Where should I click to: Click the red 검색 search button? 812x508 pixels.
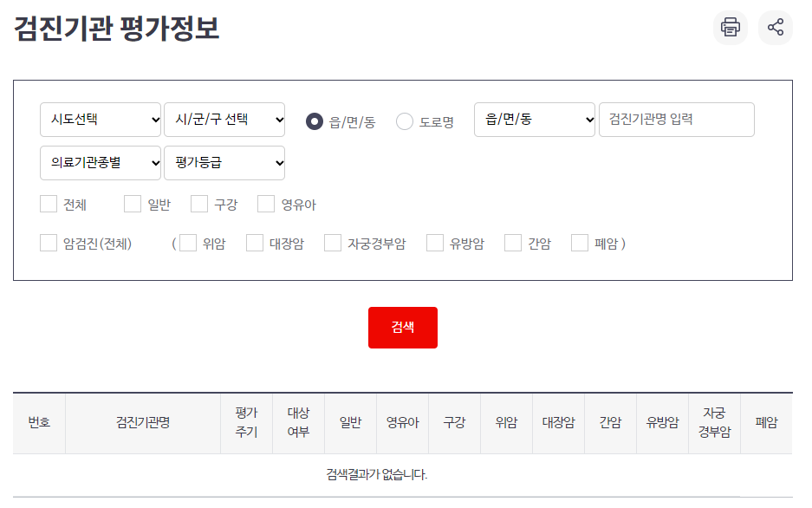[x=402, y=327]
